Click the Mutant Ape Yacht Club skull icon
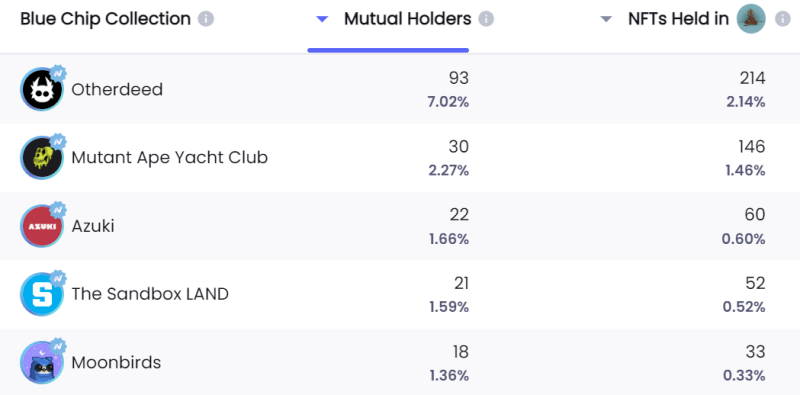This screenshot has height=395, width=800. 42,158
